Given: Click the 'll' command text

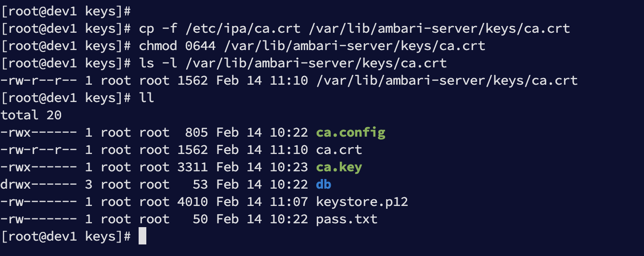Looking at the screenshot, I should (x=146, y=98).
